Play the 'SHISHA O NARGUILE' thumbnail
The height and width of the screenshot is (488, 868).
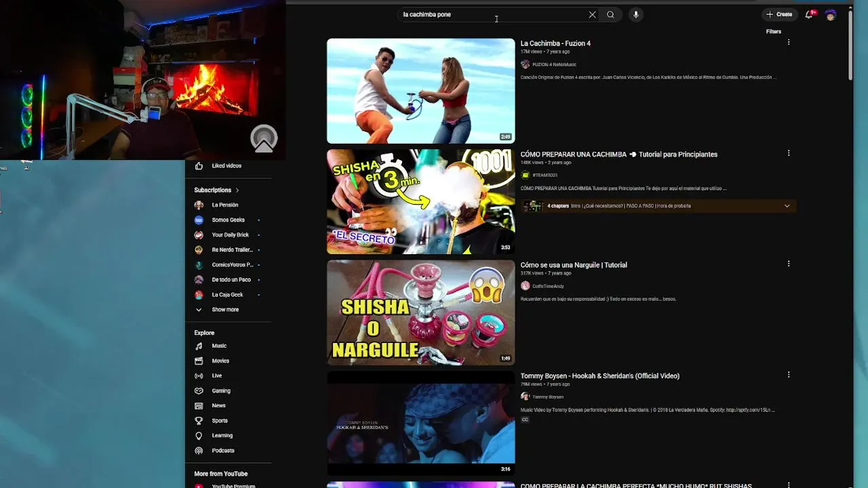pyautogui.click(x=421, y=312)
